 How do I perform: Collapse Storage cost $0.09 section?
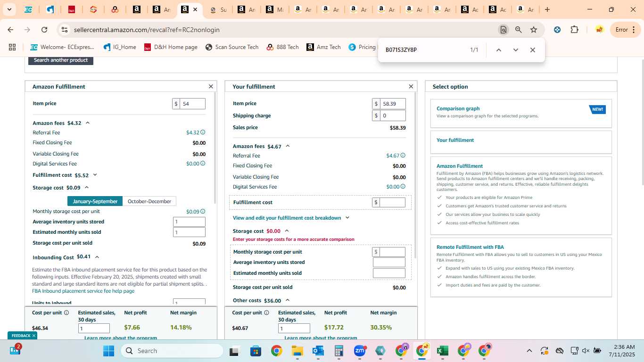click(x=87, y=188)
